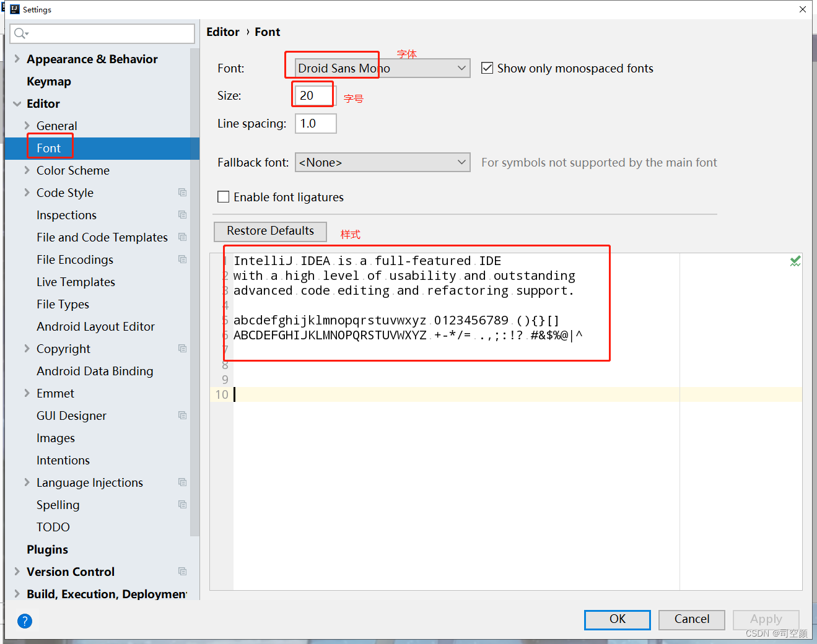Click the project-level icon beside File and Code Templates

182,237
